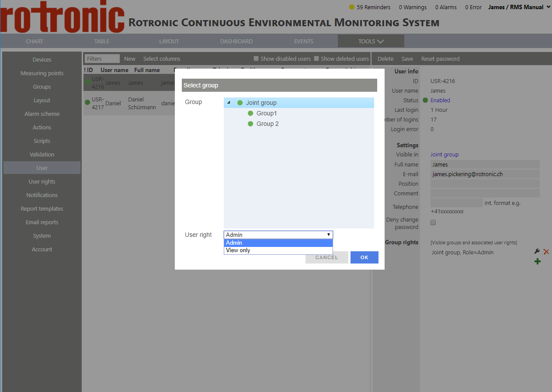Viewport: 552px width, 392px height.
Task: Open Email reports in sidebar
Action: coord(42,222)
